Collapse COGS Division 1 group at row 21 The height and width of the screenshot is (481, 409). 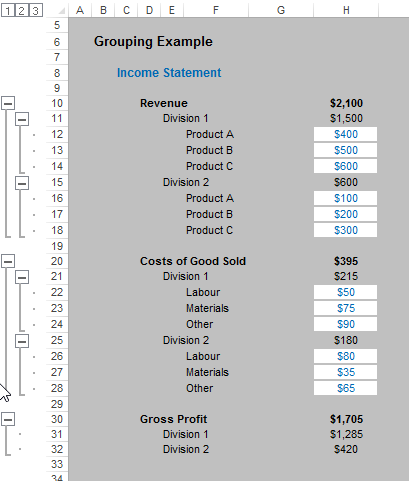tap(22, 277)
